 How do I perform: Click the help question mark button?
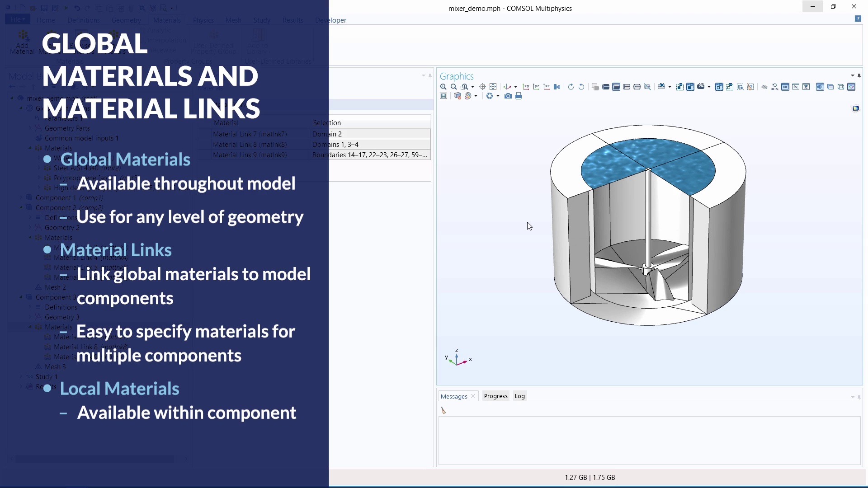click(x=858, y=19)
